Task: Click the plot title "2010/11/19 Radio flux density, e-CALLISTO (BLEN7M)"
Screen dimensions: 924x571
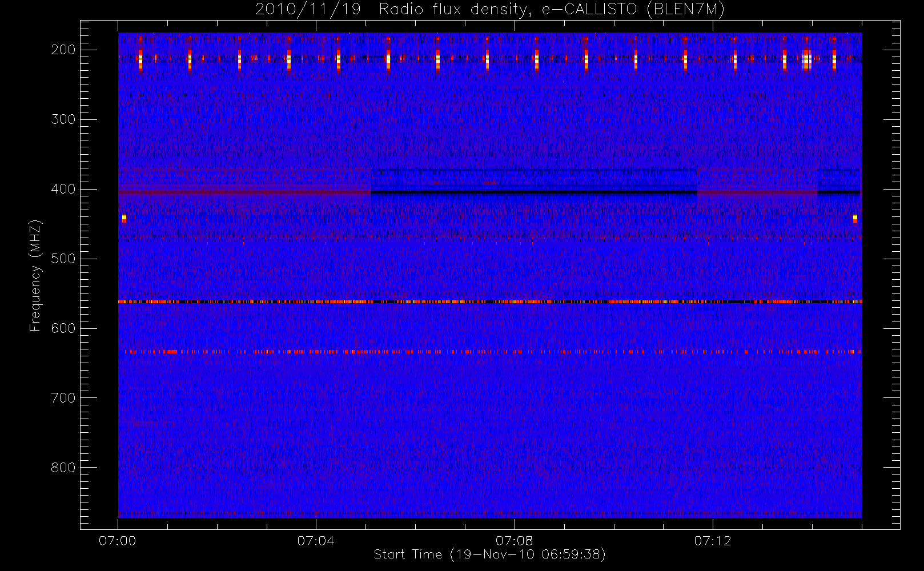Action: [x=489, y=10]
